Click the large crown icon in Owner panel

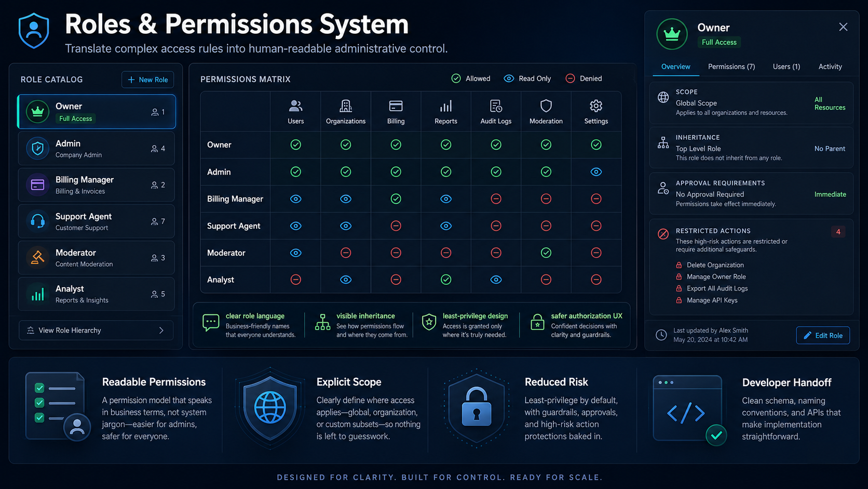tap(672, 34)
